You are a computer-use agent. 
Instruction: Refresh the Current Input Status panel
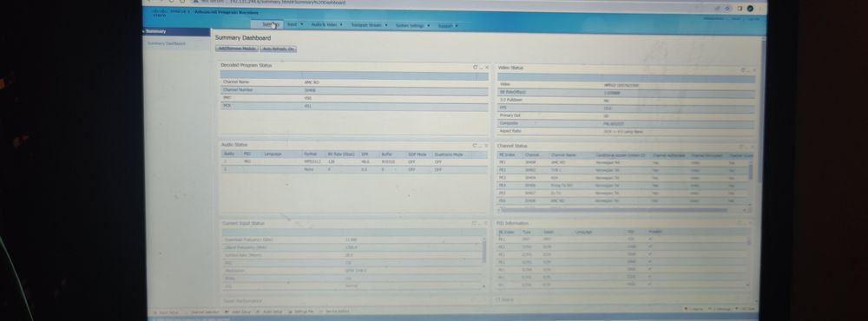pos(474,224)
